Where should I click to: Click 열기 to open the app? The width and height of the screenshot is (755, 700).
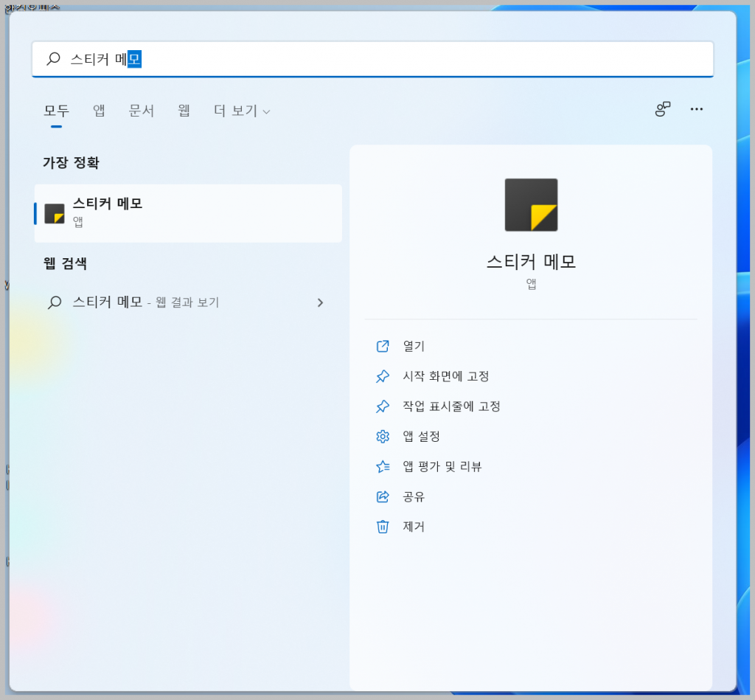(414, 346)
